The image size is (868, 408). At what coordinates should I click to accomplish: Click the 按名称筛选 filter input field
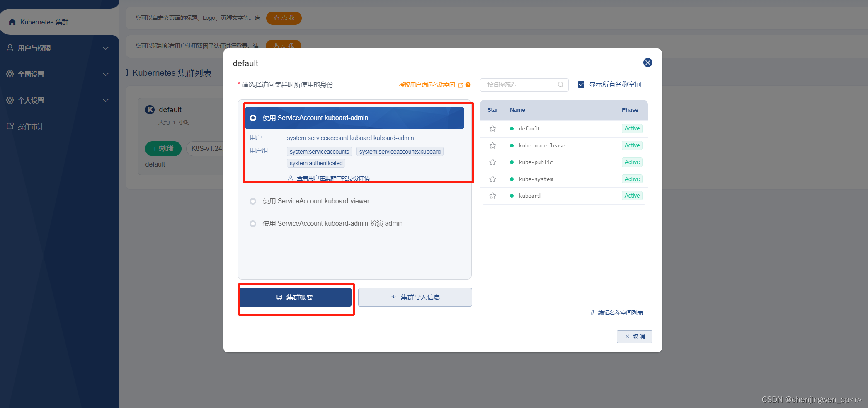coord(524,84)
